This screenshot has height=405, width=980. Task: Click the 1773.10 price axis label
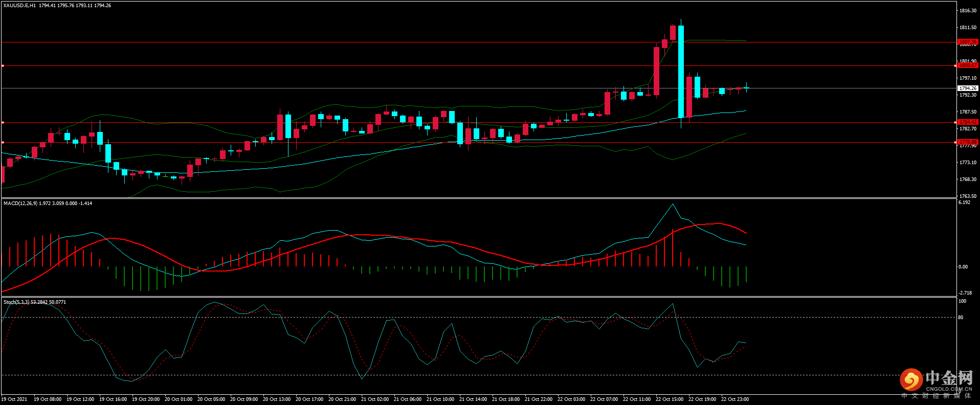968,162
